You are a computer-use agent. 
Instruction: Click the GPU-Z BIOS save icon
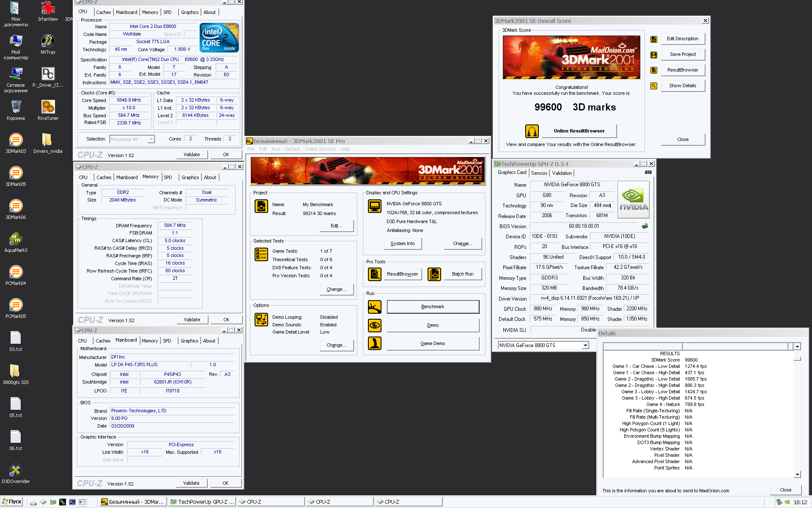click(645, 226)
